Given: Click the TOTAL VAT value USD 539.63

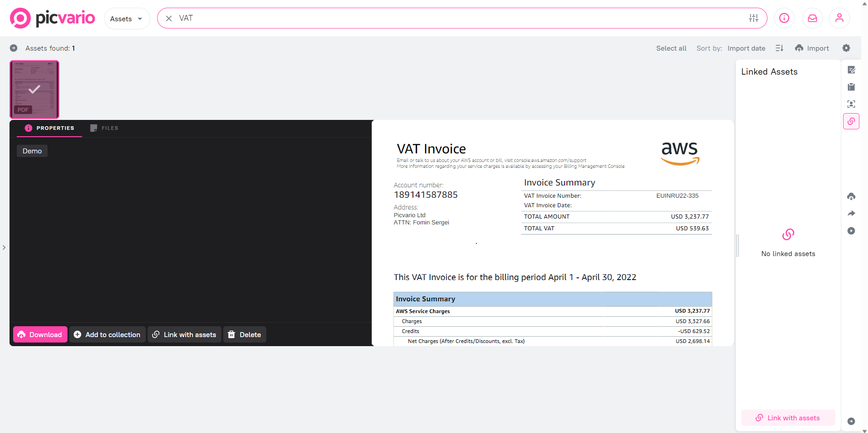Looking at the screenshot, I should point(692,228).
